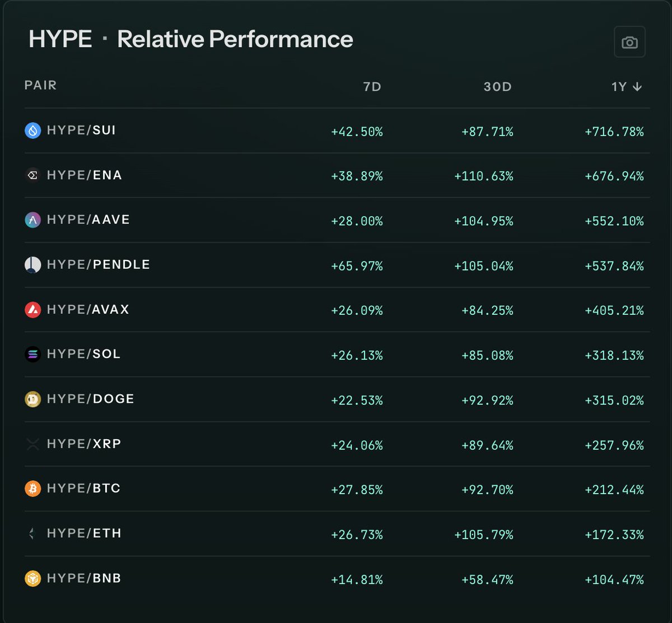Click the BNB coin icon
The image size is (672, 623).
(33, 578)
